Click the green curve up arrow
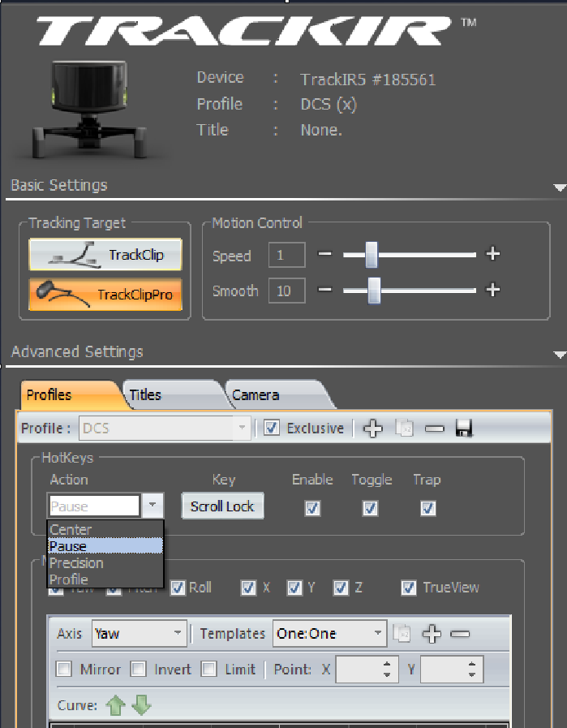 tap(115, 705)
